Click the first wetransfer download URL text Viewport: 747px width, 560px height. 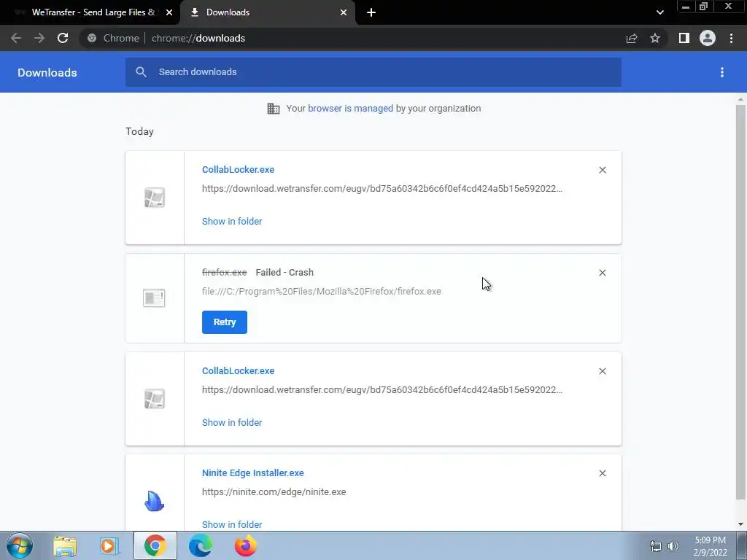[382, 189]
